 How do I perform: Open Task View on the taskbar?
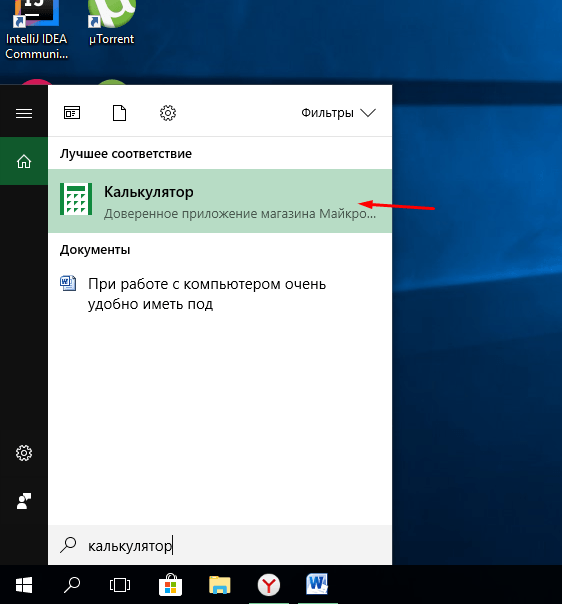pos(120,585)
